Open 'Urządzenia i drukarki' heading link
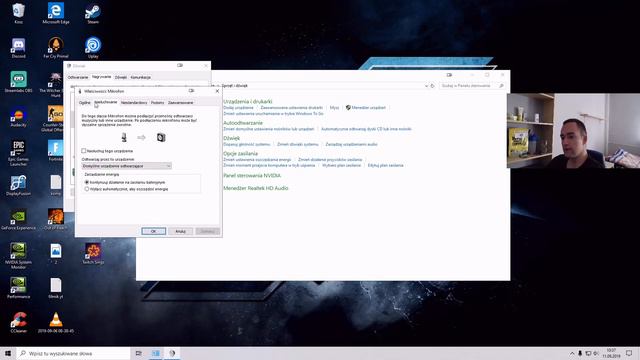 tap(248, 101)
